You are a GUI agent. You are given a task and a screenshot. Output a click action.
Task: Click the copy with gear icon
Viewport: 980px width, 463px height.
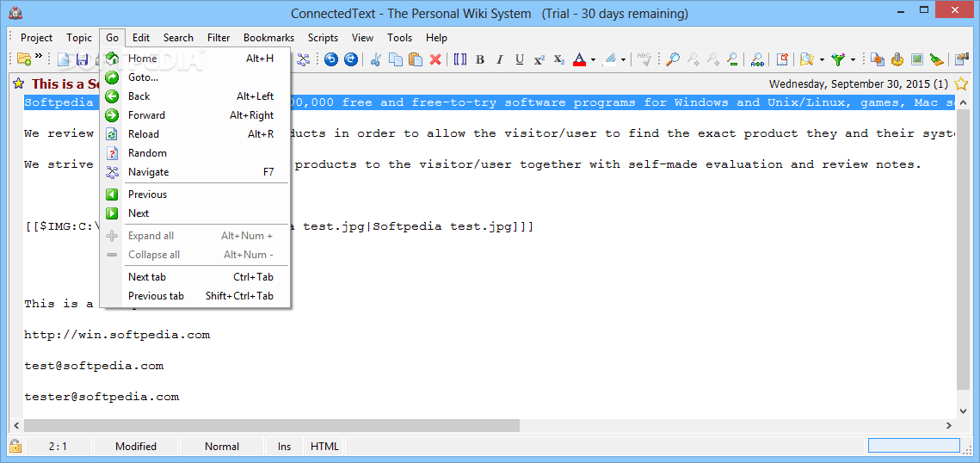[x=878, y=59]
